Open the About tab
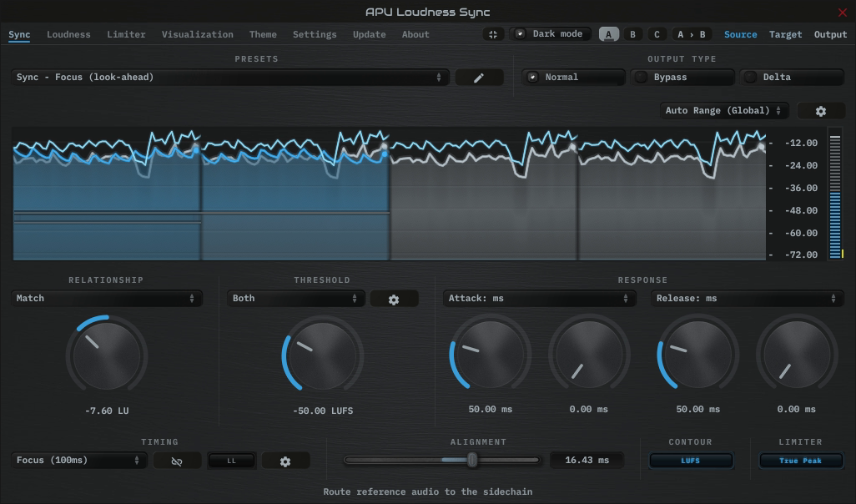The image size is (856, 504). click(416, 34)
